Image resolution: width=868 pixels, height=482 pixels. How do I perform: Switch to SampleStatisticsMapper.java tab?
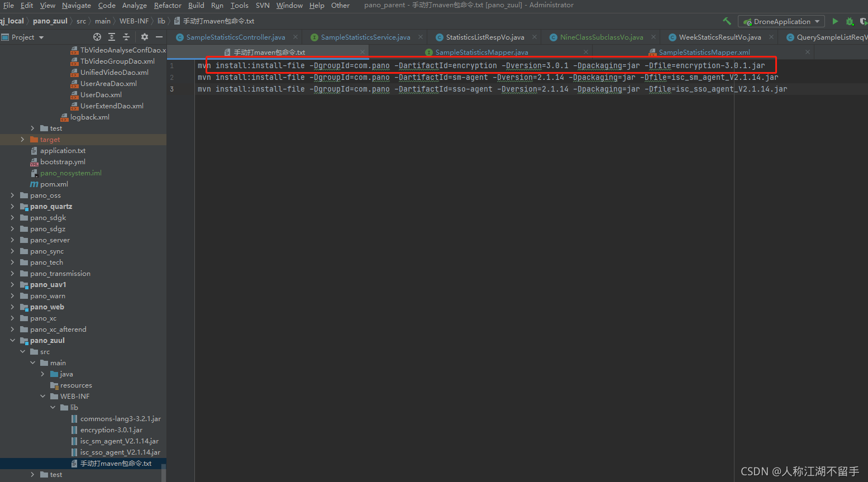(481, 52)
